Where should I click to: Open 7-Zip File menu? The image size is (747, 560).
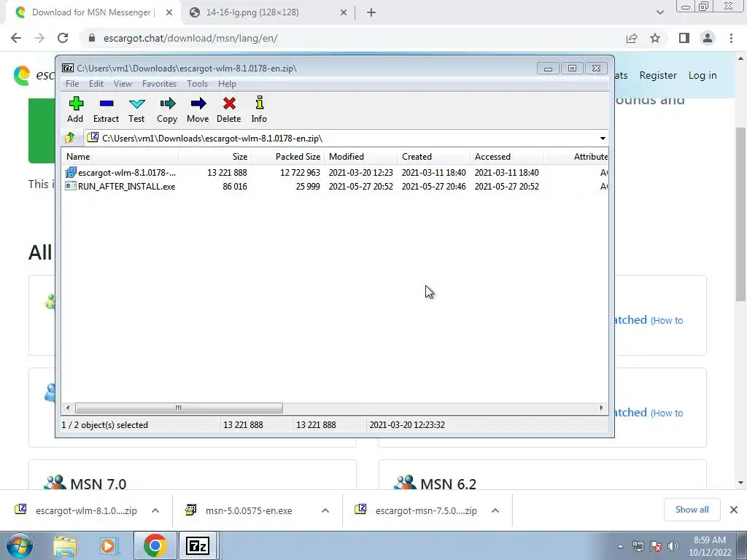(72, 84)
